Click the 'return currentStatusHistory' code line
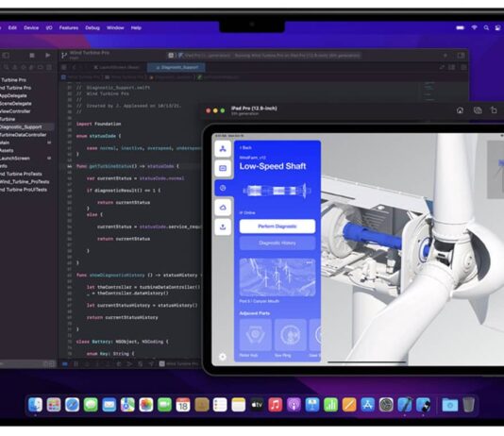The width and height of the screenshot is (504, 436). point(122,317)
